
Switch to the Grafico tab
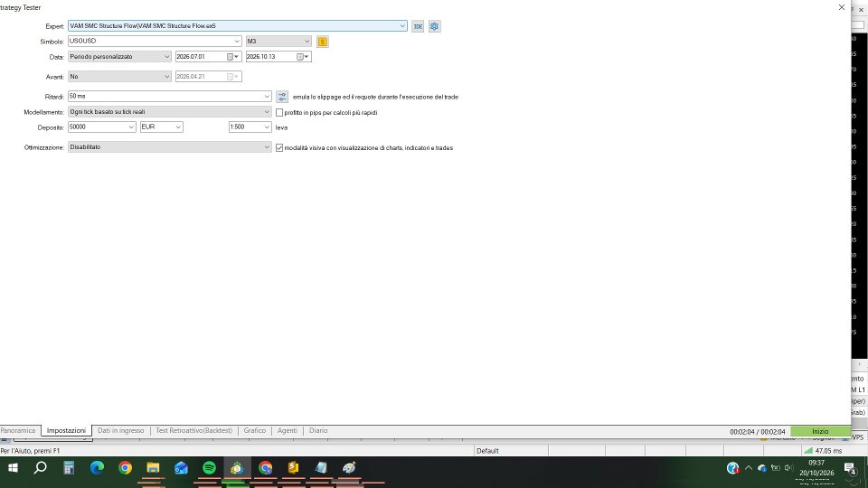coord(255,430)
